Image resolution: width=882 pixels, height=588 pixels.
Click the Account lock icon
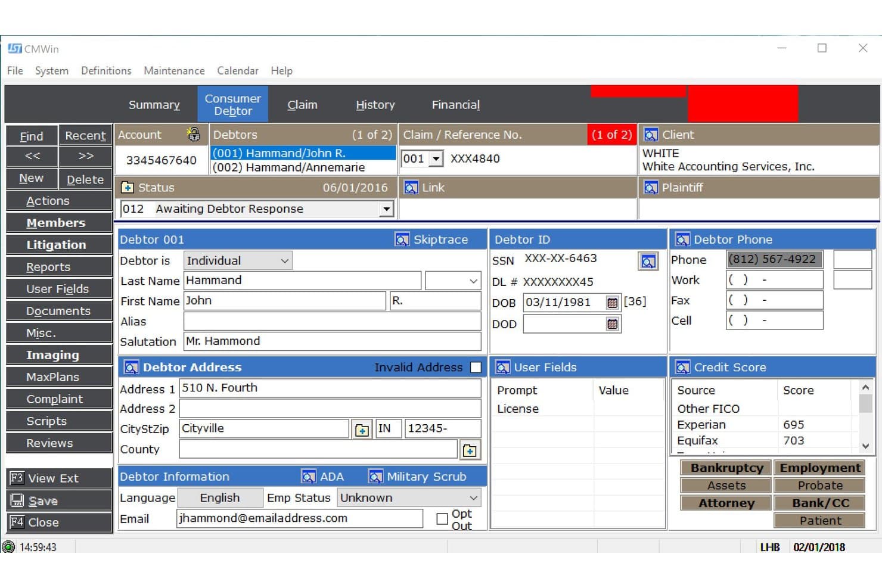click(194, 134)
